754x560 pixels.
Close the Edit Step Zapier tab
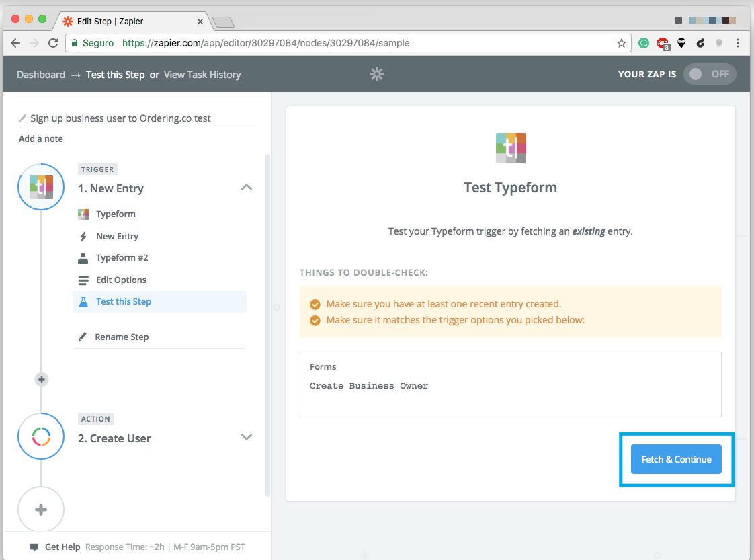[200, 22]
